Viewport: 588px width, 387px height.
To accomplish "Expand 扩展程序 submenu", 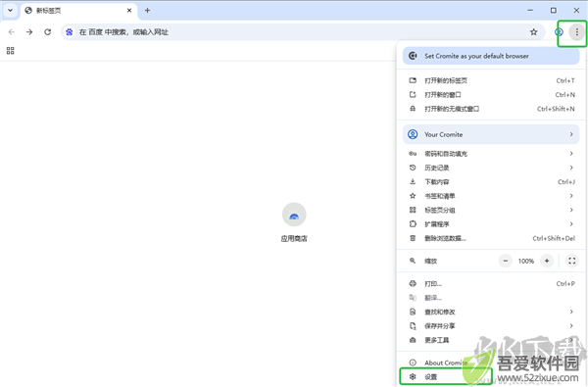I will click(x=491, y=224).
